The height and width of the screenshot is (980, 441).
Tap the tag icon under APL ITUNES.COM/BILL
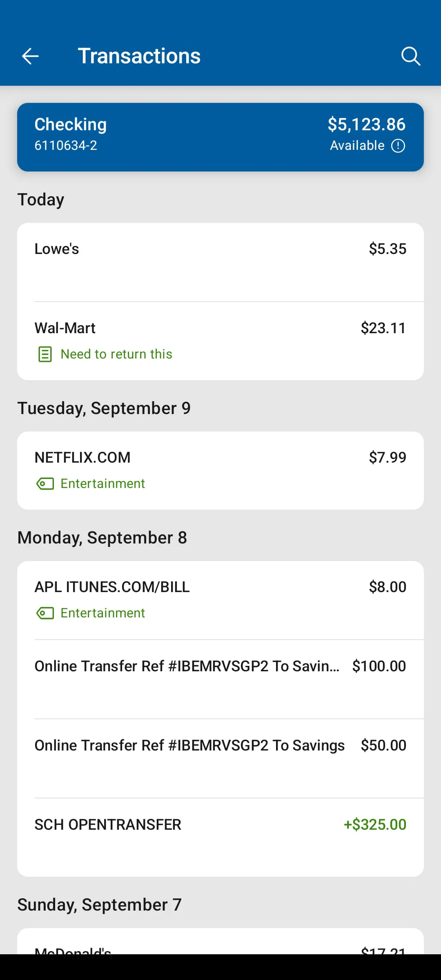pos(45,613)
